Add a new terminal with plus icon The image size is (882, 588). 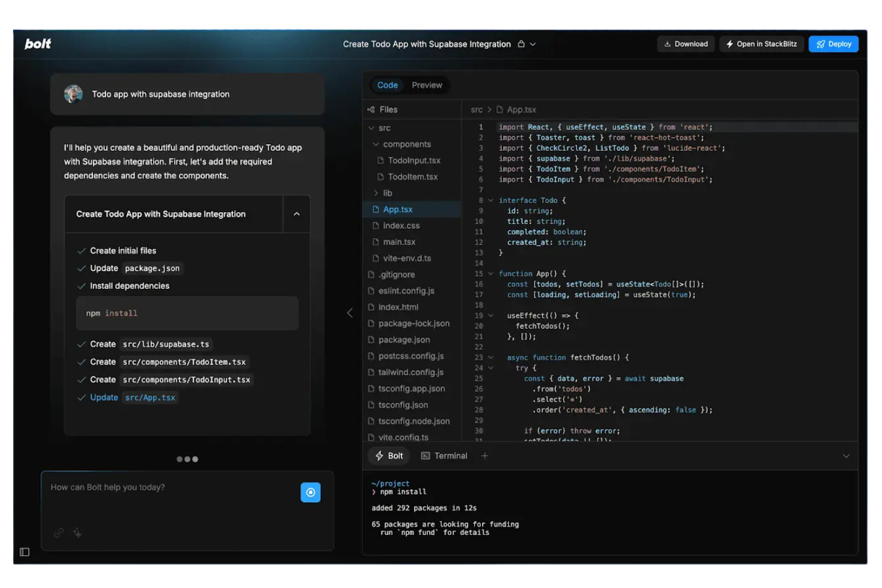pos(485,456)
